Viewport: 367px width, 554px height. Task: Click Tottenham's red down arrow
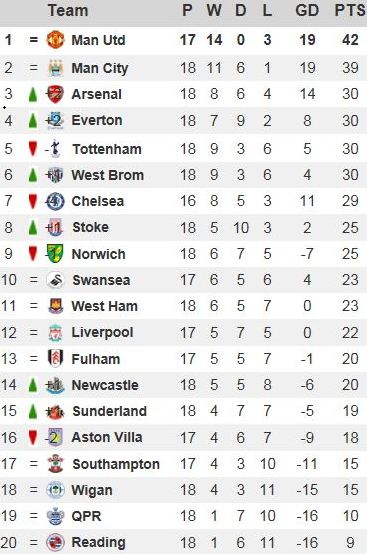[x=33, y=148]
